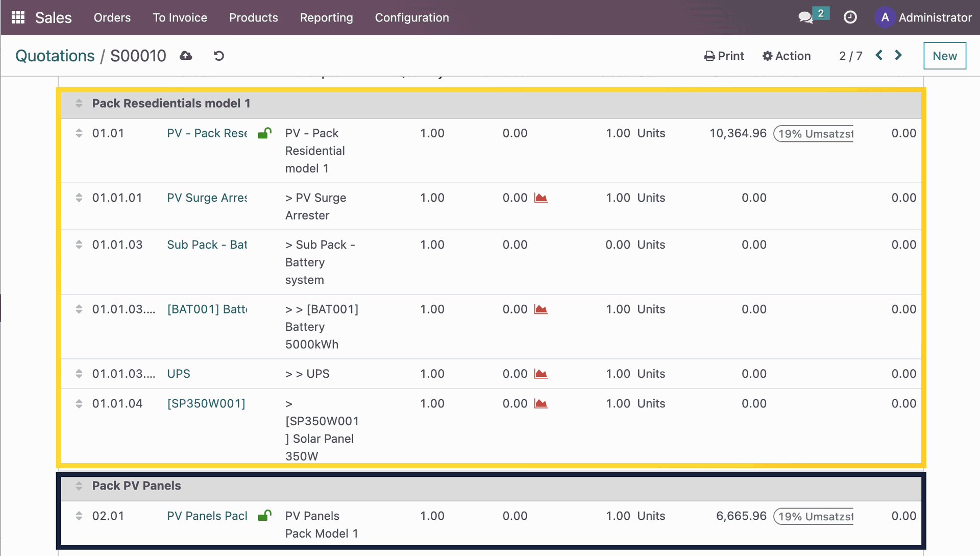
Task: Go to next record arrow
Action: coord(898,55)
